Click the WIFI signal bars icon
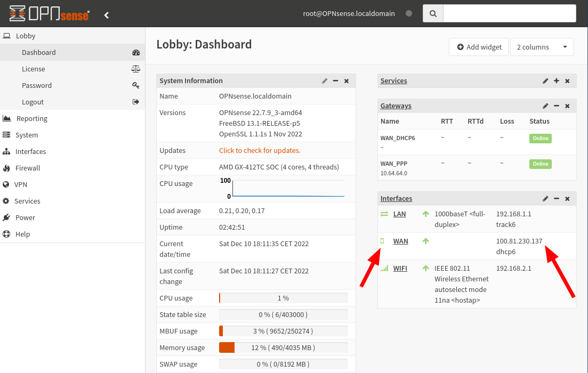 (x=384, y=269)
